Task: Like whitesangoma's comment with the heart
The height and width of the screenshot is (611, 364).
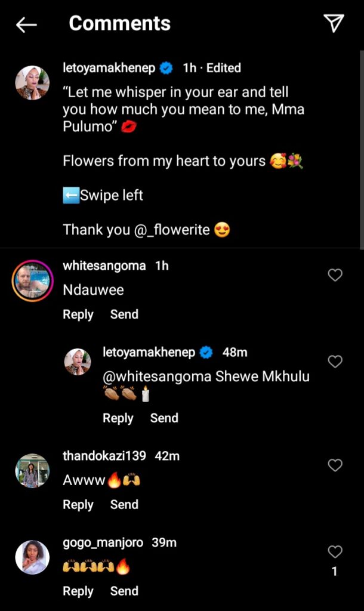Action: tap(335, 275)
